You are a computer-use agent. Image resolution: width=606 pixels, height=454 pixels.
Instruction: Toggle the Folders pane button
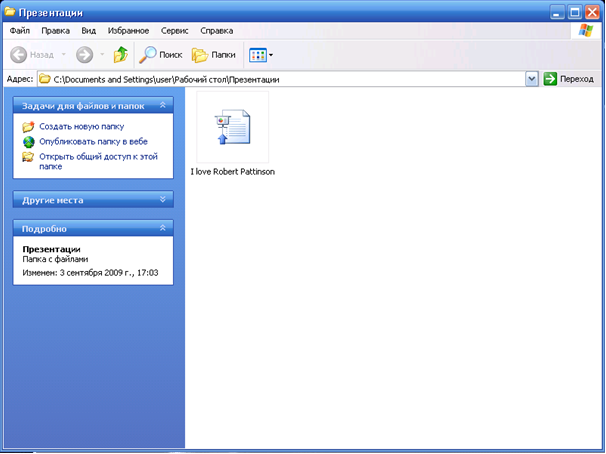(214, 55)
